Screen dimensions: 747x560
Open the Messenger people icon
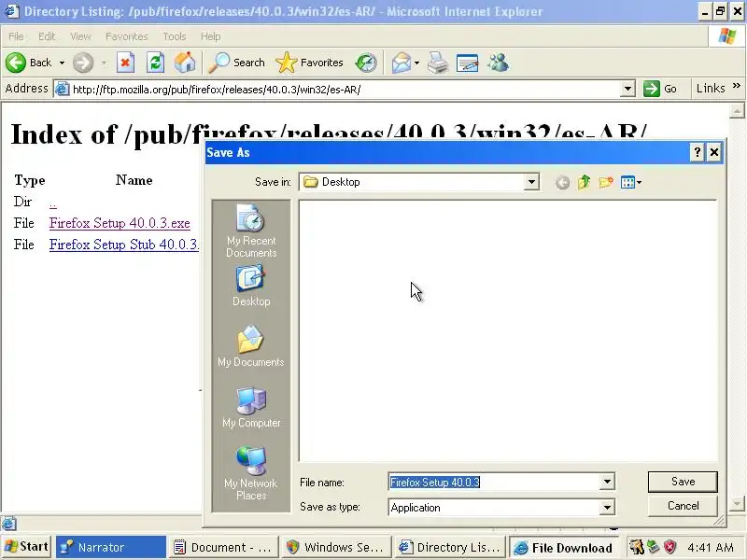coord(499,63)
